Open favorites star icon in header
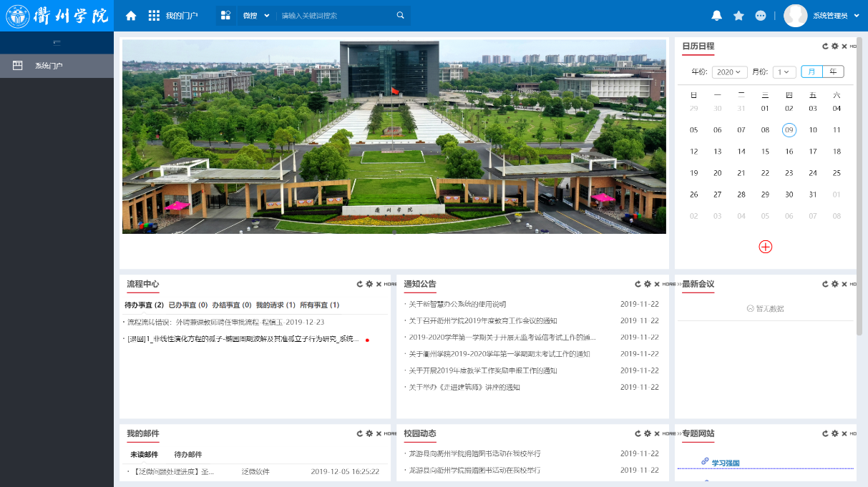868x487 pixels. pyautogui.click(x=738, y=16)
